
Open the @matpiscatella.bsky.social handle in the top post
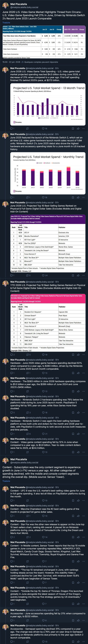(24, 7)
